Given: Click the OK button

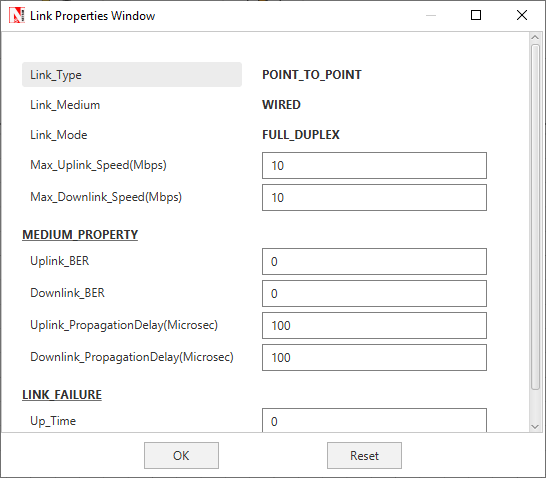Looking at the screenshot, I should coord(181,455).
